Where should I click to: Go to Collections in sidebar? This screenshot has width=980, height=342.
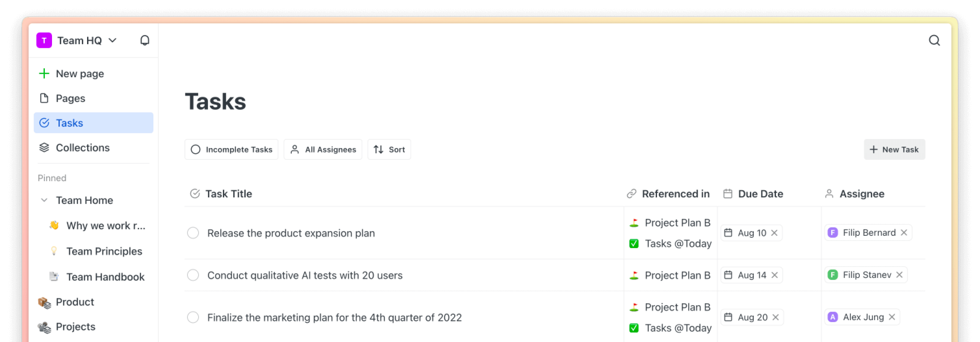(x=83, y=147)
